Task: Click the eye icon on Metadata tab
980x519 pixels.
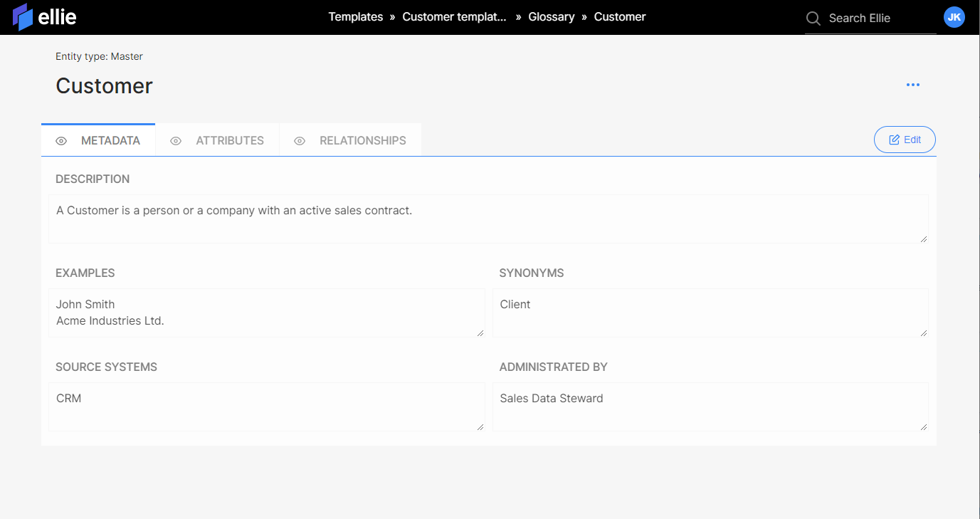Action: coord(61,141)
